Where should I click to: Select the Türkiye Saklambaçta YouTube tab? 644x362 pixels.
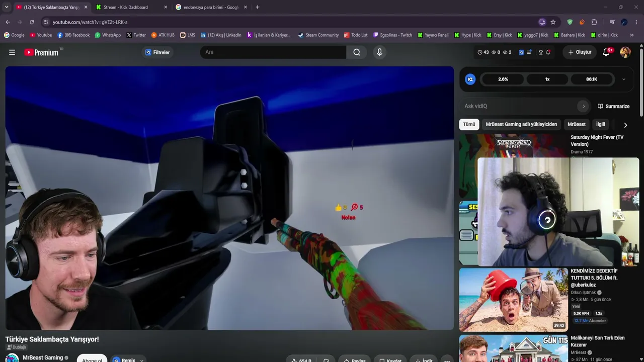click(51, 7)
